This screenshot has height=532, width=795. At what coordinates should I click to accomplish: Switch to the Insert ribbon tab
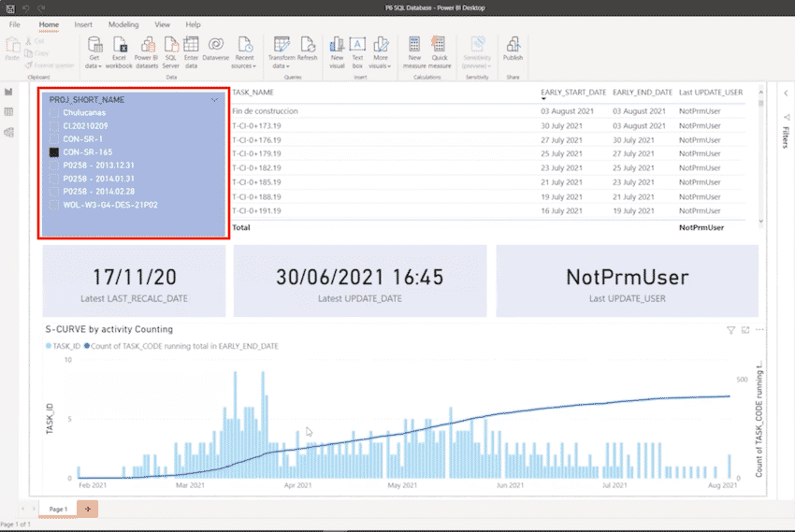click(83, 24)
